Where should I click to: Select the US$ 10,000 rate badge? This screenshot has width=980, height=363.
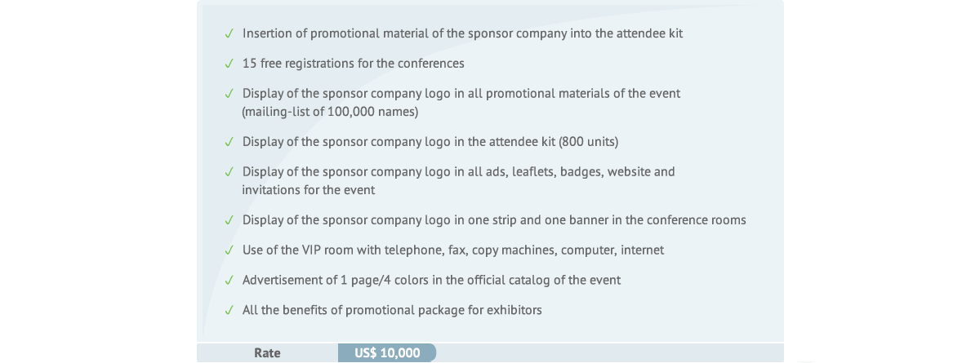click(x=387, y=353)
